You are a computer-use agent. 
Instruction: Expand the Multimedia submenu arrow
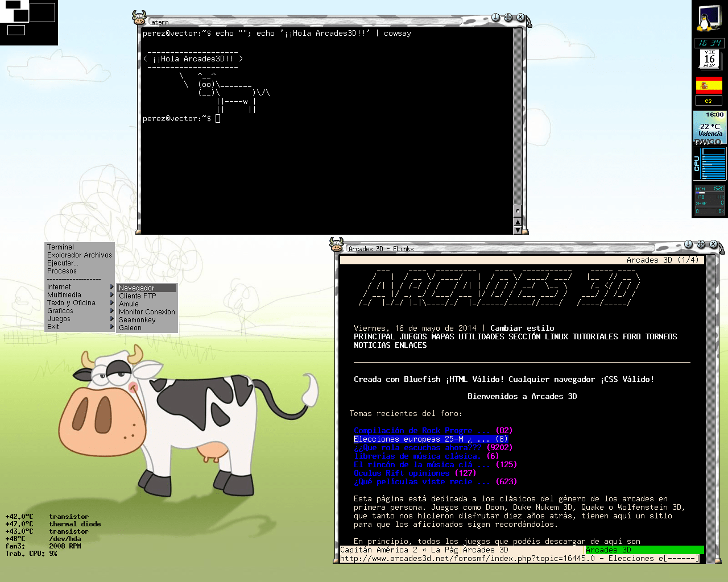coord(112,295)
